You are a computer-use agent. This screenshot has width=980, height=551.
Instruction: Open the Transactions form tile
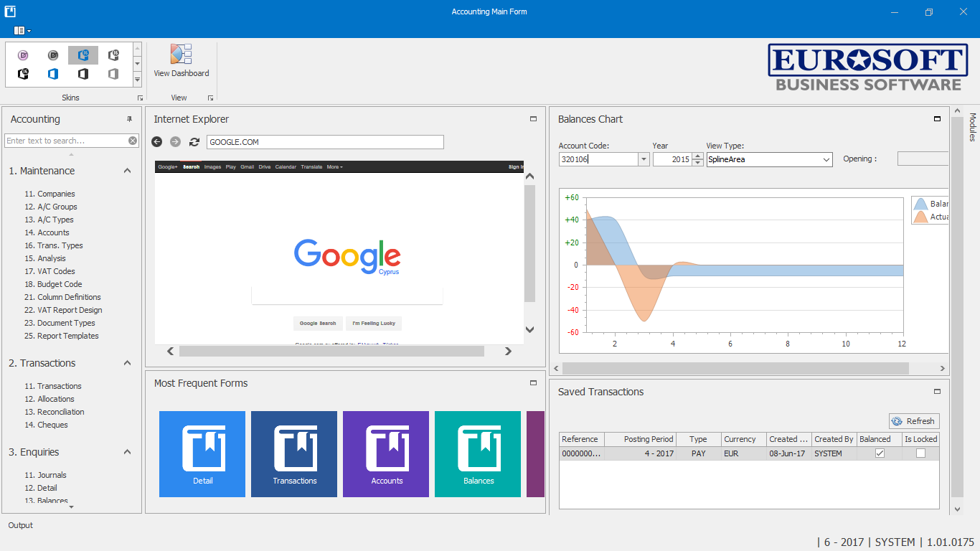(294, 453)
